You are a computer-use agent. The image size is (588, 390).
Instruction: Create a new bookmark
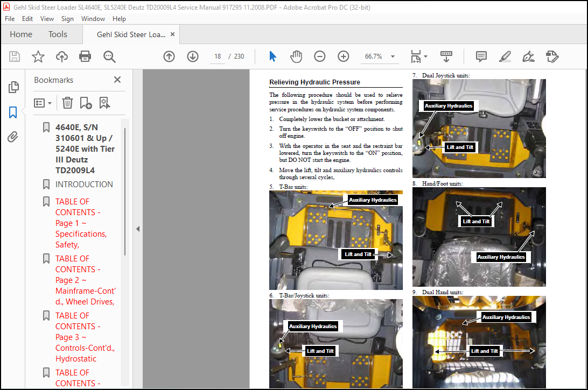(x=86, y=103)
